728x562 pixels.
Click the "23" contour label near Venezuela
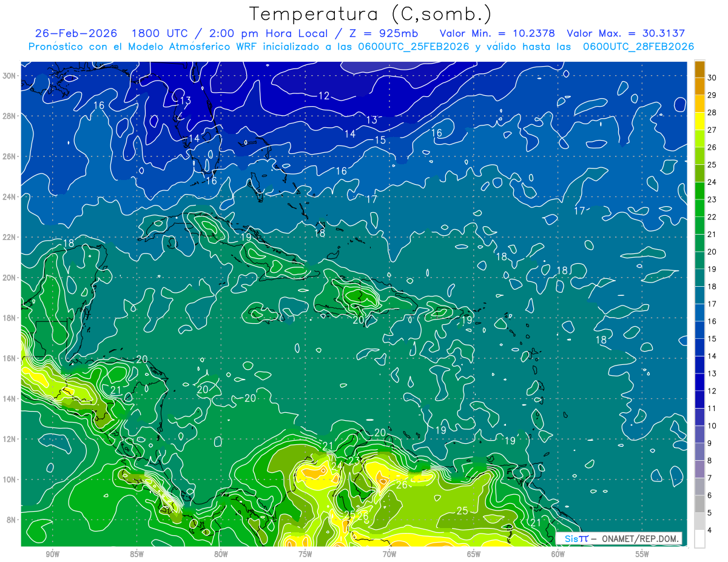click(354, 461)
